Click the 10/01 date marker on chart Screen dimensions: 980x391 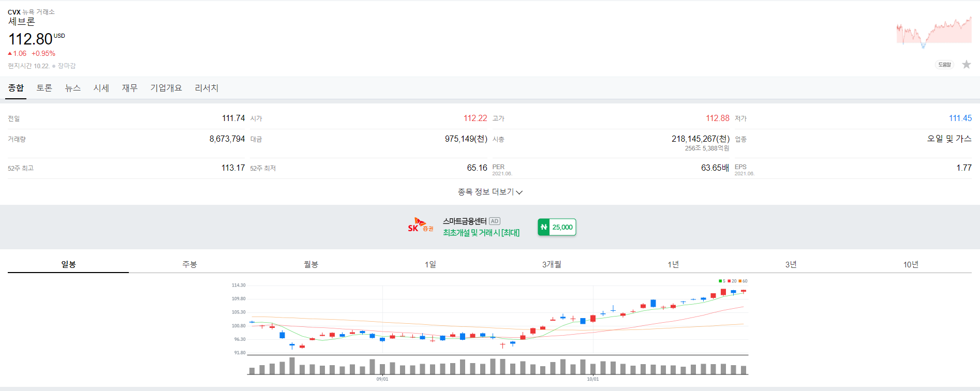tap(593, 379)
